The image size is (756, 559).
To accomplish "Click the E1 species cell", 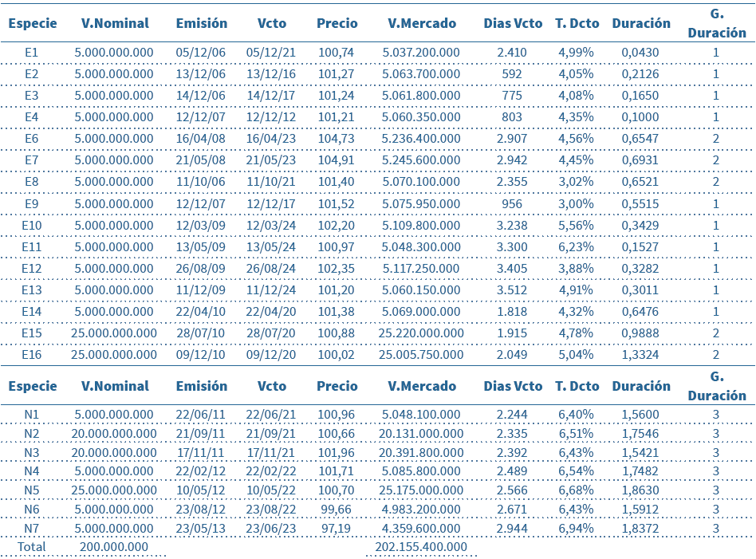I will 32,53.
